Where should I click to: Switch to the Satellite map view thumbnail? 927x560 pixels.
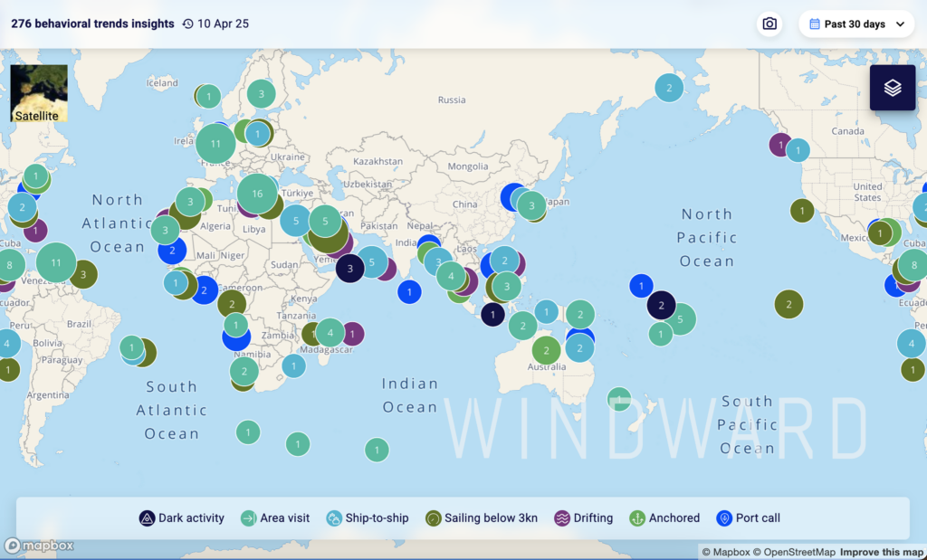[39, 93]
